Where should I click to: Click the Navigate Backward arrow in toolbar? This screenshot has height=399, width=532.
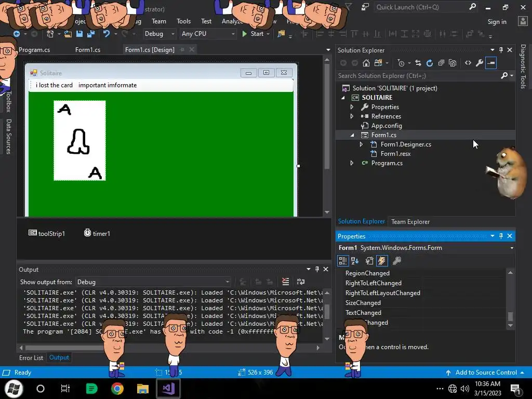16,34
